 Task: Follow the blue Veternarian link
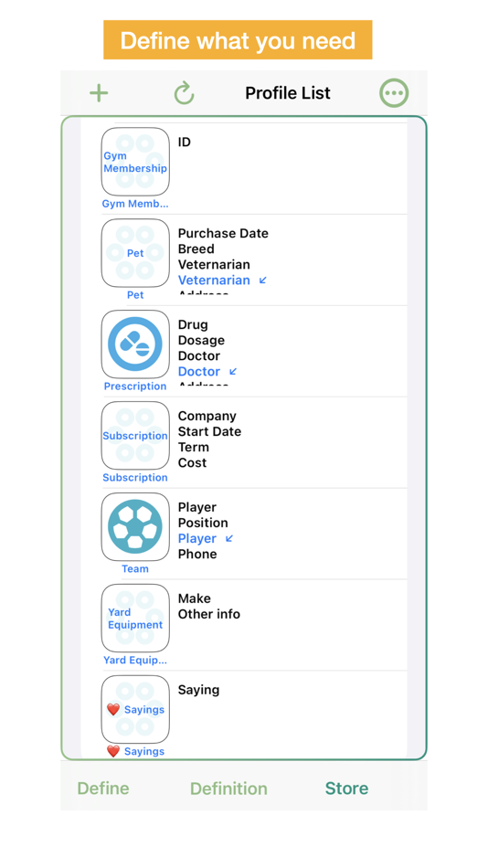point(214,281)
